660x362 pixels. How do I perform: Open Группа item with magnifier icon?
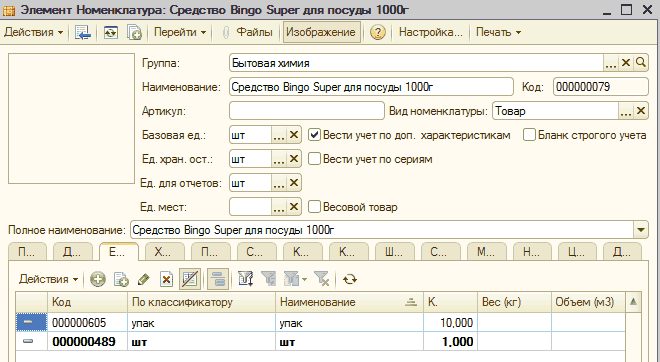tap(641, 63)
